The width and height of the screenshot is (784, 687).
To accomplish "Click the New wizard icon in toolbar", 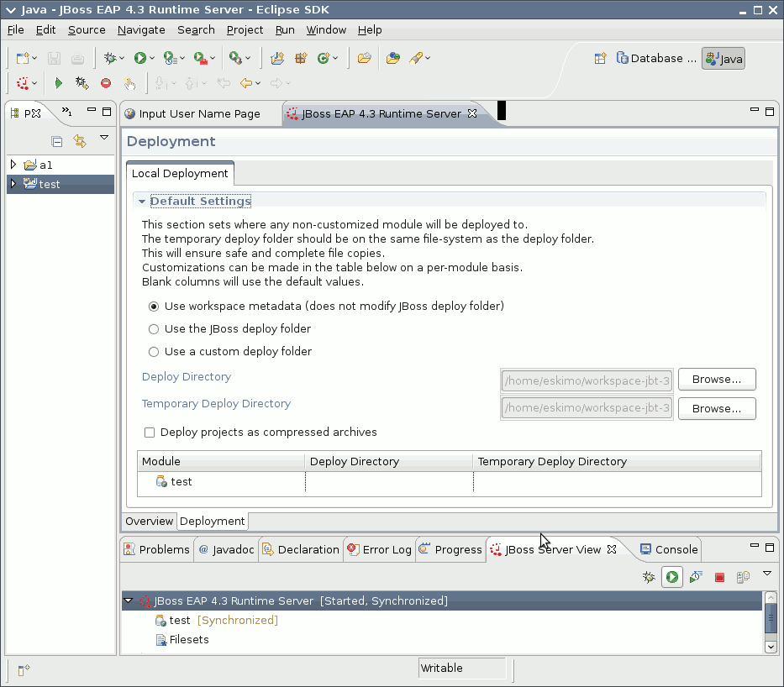I will (23, 59).
